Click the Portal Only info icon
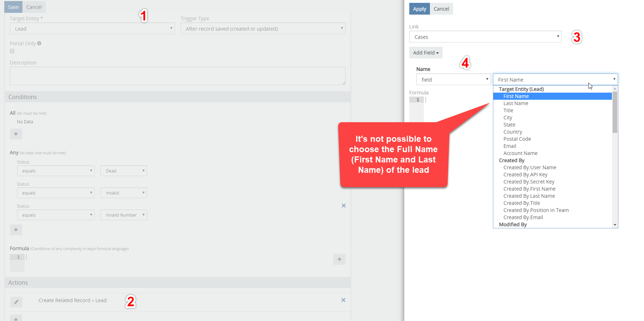The image size is (644, 321). 39,43
